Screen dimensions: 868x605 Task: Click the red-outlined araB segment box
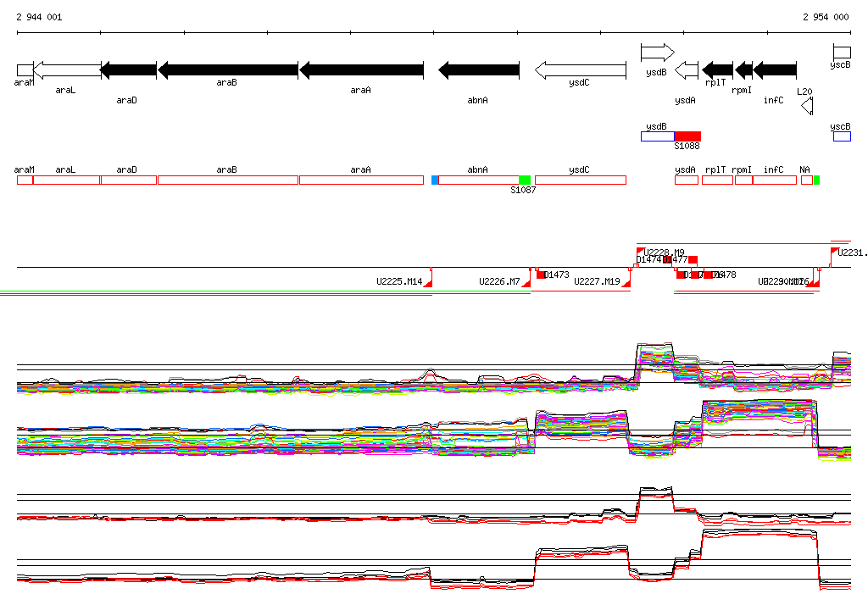pos(228,180)
